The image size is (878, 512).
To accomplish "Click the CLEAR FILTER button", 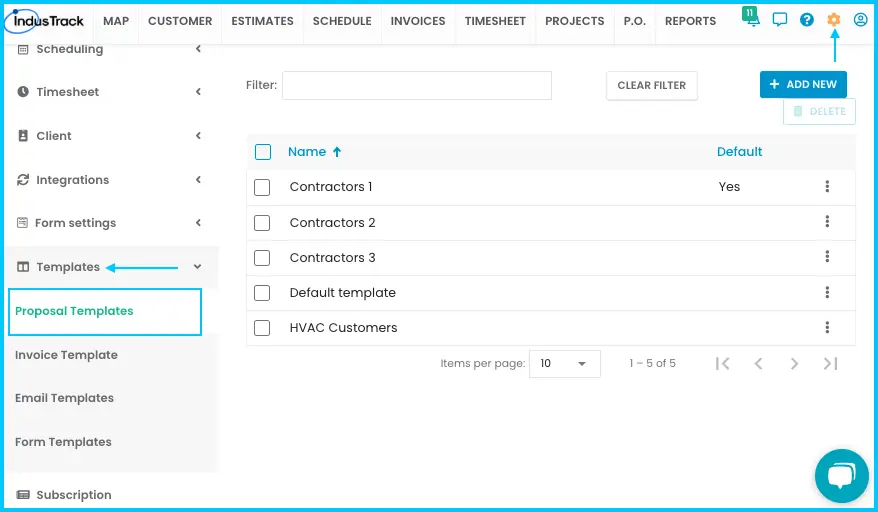I will (x=652, y=86).
